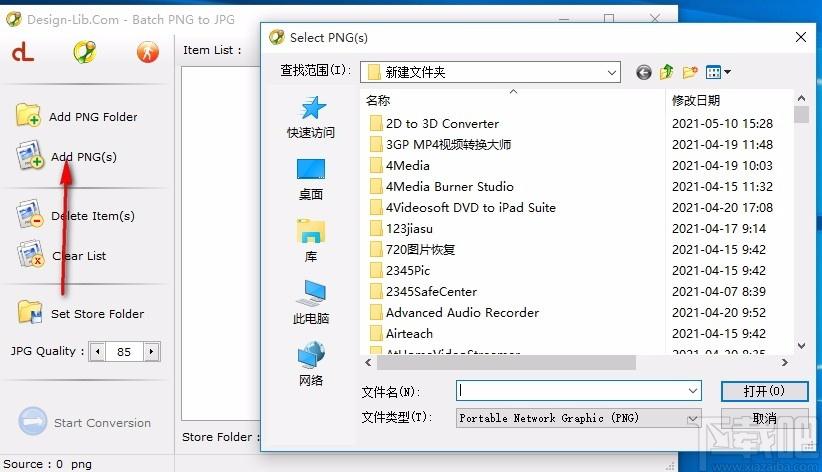The height and width of the screenshot is (472, 822).
Task: Close the Select PNG(s) dialog
Action: pyautogui.click(x=801, y=37)
